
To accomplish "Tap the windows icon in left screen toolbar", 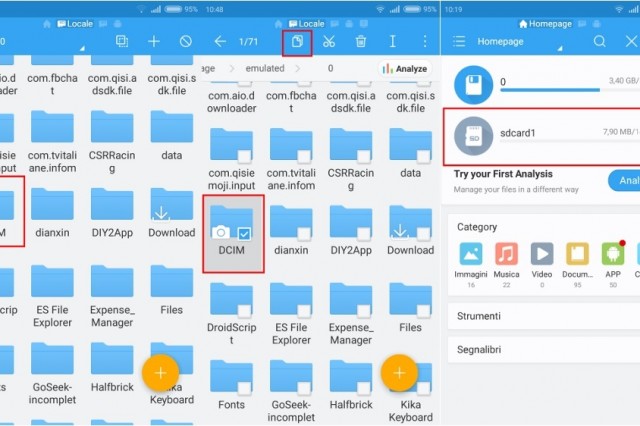I will (122, 41).
